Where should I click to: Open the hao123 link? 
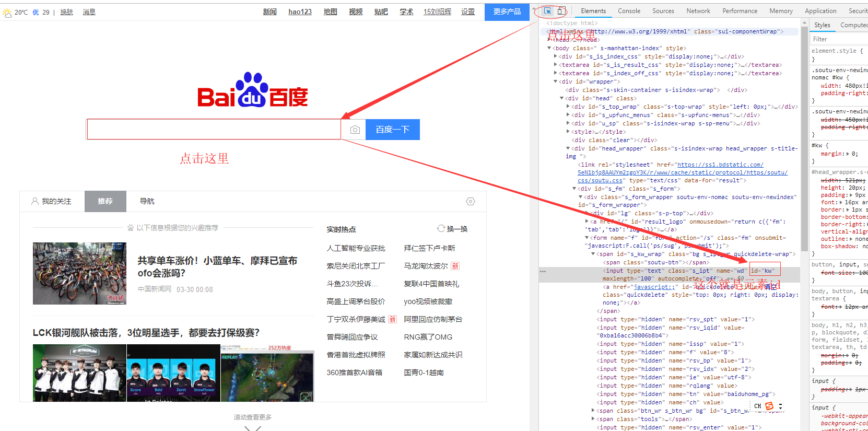coord(300,11)
